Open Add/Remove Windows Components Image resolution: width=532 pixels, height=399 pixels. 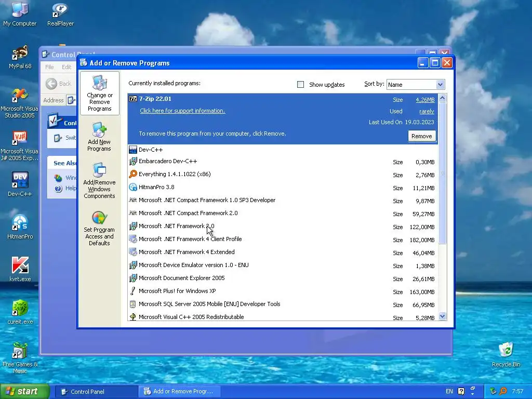[99, 180]
